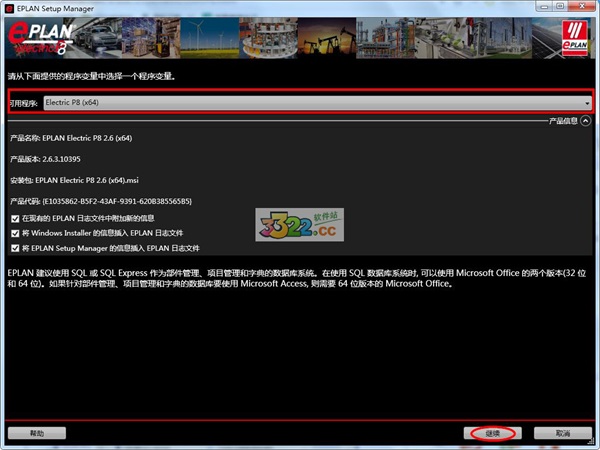Close the EPLAN Setup Manager window

point(582,6)
